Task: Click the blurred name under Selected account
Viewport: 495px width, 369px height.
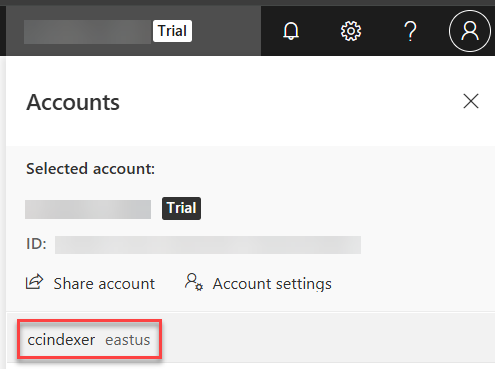Action: pyautogui.click(x=88, y=210)
